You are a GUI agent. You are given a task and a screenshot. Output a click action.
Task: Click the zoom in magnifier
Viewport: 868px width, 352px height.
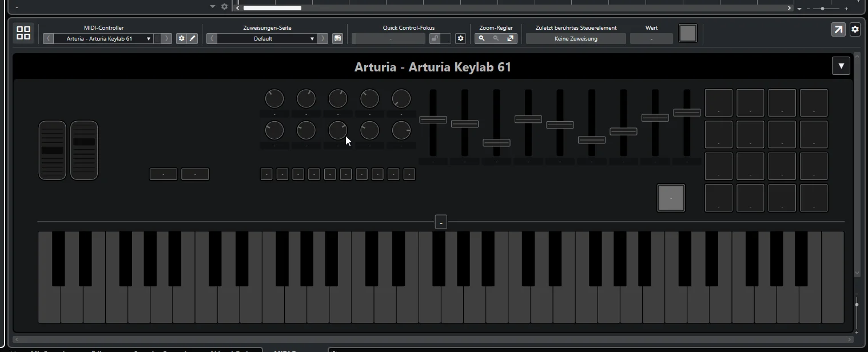click(x=481, y=38)
